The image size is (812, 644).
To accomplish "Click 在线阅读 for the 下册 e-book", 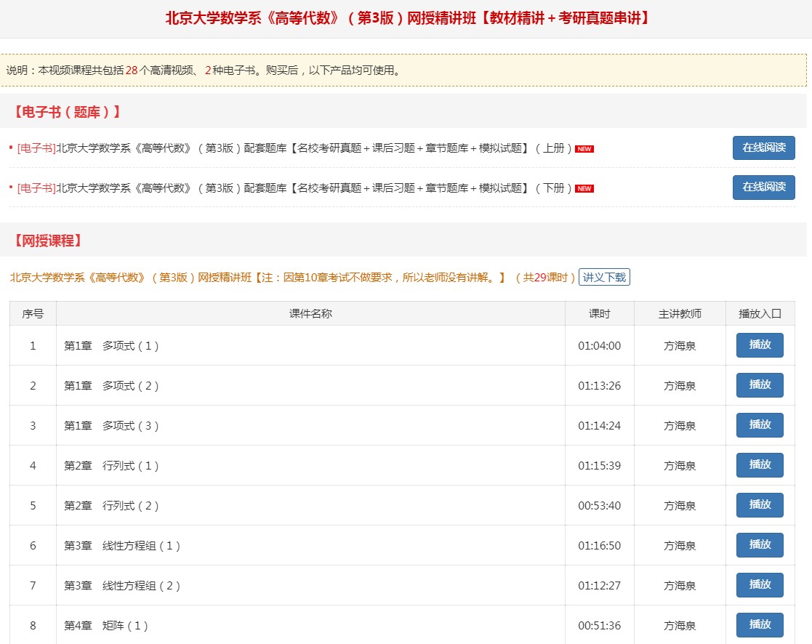I will coord(763,188).
